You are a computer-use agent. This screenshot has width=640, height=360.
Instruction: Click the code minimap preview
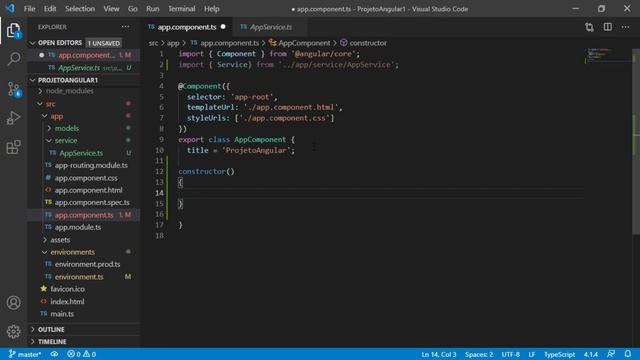tap(608, 56)
